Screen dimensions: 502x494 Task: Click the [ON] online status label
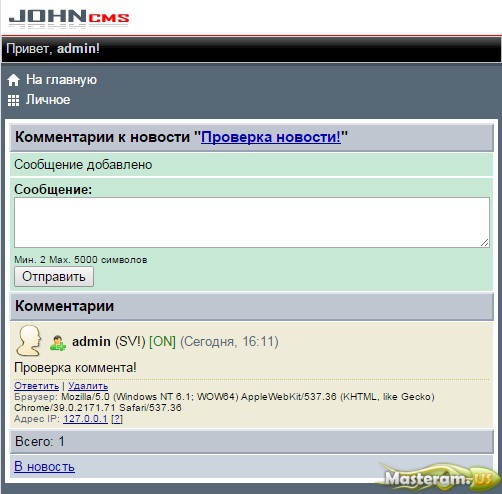click(162, 341)
